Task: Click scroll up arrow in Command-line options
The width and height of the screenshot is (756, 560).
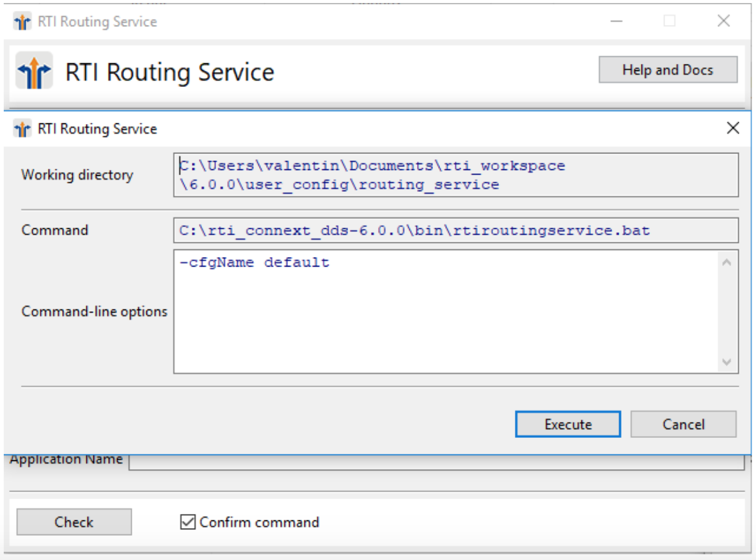Action: pyautogui.click(x=727, y=263)
